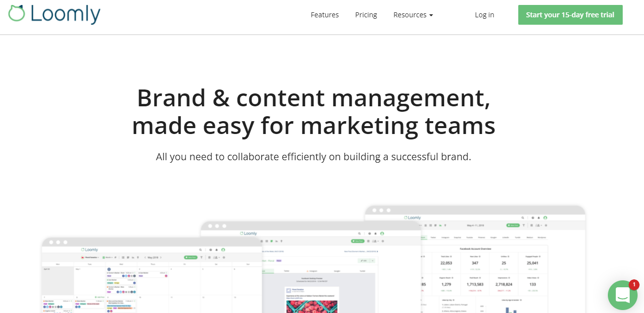Click the calendar view product screenshot
644x313 pixels.
point(151,275)
